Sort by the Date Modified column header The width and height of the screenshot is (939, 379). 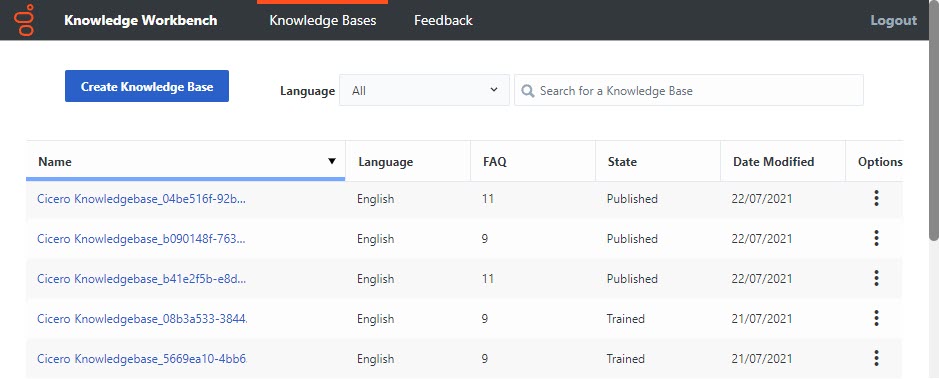click(x=774, y=162)
